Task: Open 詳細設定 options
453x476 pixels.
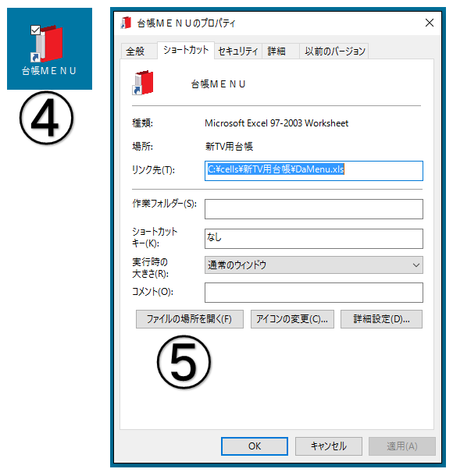Action: 381,319
